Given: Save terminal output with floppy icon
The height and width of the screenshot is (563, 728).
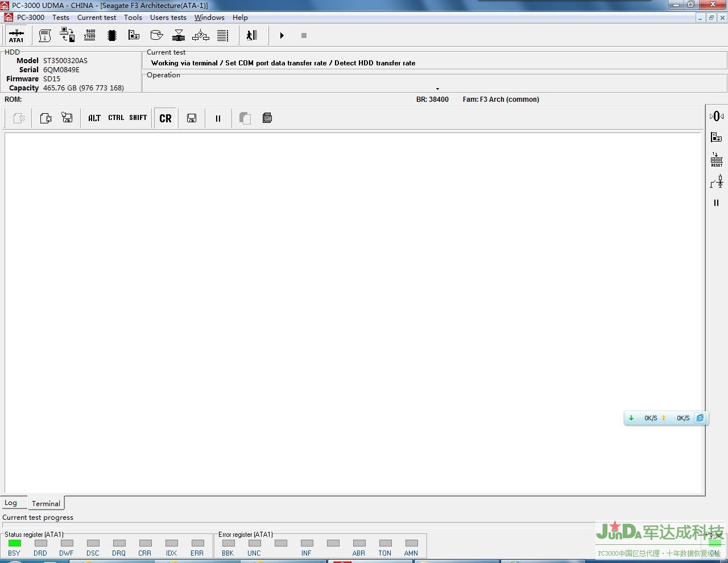Looking at the screenshot, I should click(192, 118).
